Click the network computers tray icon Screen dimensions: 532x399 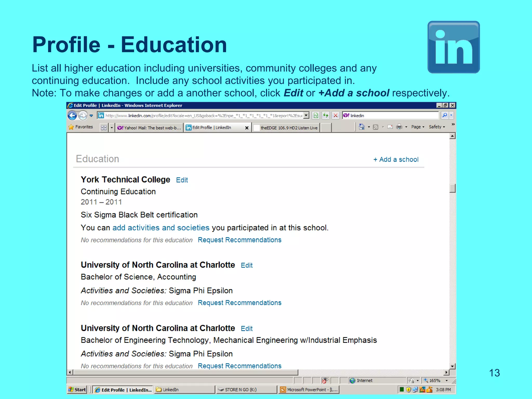point(415,389)
